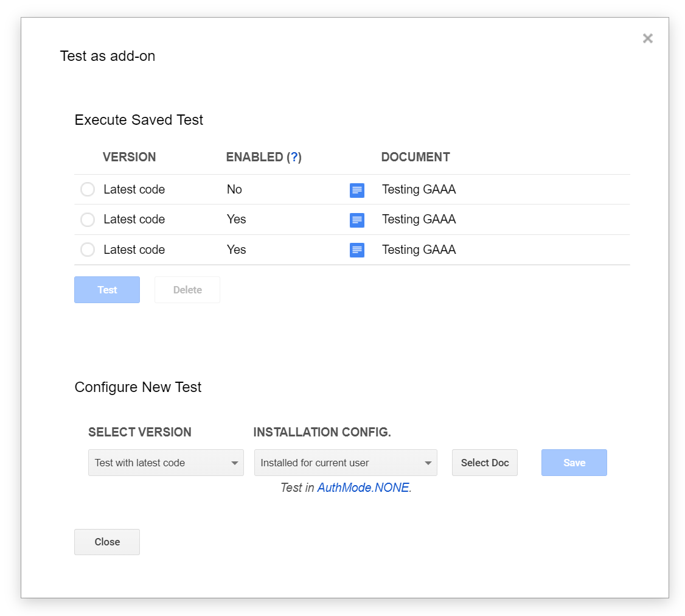Image resolution: width=685 pixels, height=616 pixels.
Task: Click the ENABLED help question mark link
Action: [x=294, y=157]
